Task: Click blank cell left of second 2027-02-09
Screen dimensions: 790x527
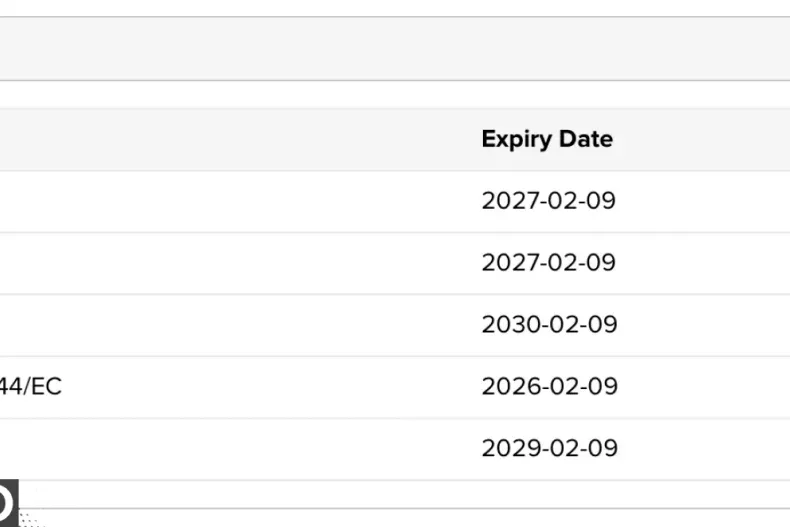Action: (230, 263)
